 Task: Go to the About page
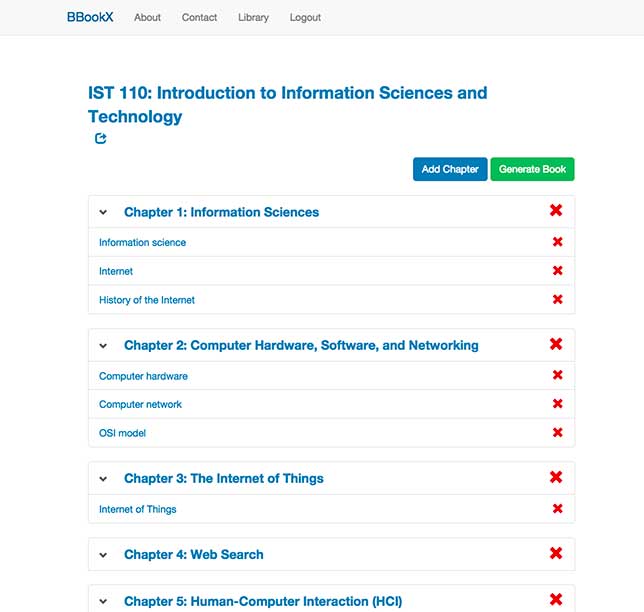click(x=147, y=18)
